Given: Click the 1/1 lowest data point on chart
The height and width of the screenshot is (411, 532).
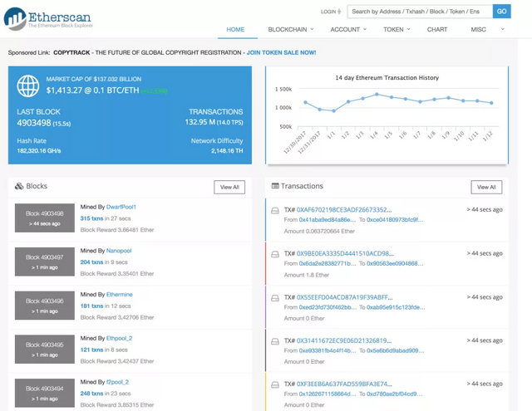Looking at the screenshot, I should point(334,110).
